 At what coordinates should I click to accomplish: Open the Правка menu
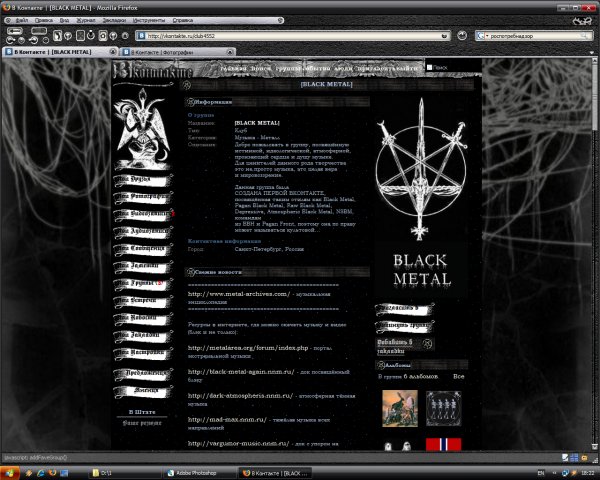(x=44, y=20)
